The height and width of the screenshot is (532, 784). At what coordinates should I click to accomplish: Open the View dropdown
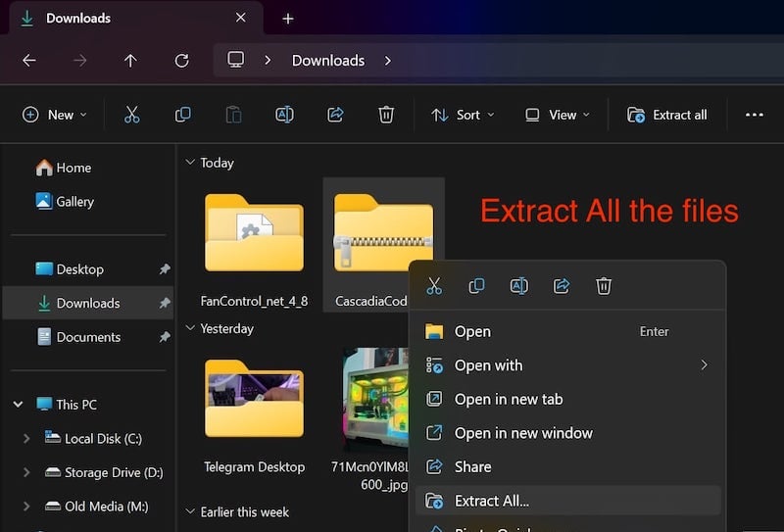557,115
